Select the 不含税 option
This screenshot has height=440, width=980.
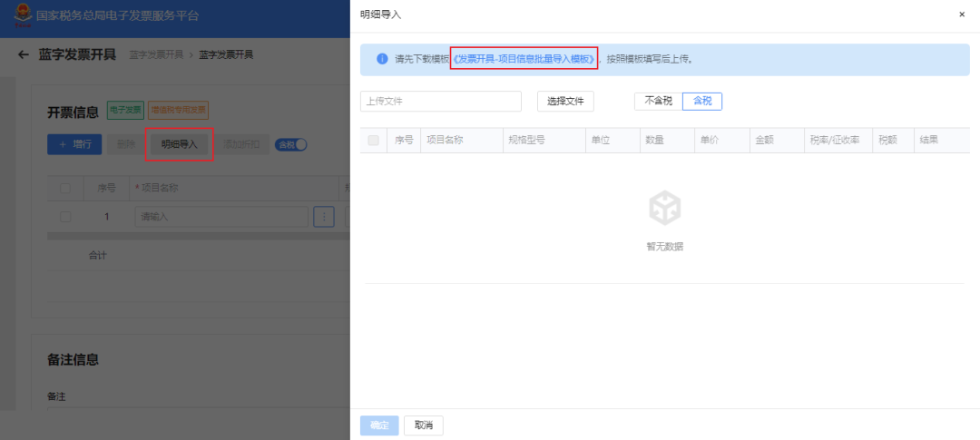tap(659, 102)
